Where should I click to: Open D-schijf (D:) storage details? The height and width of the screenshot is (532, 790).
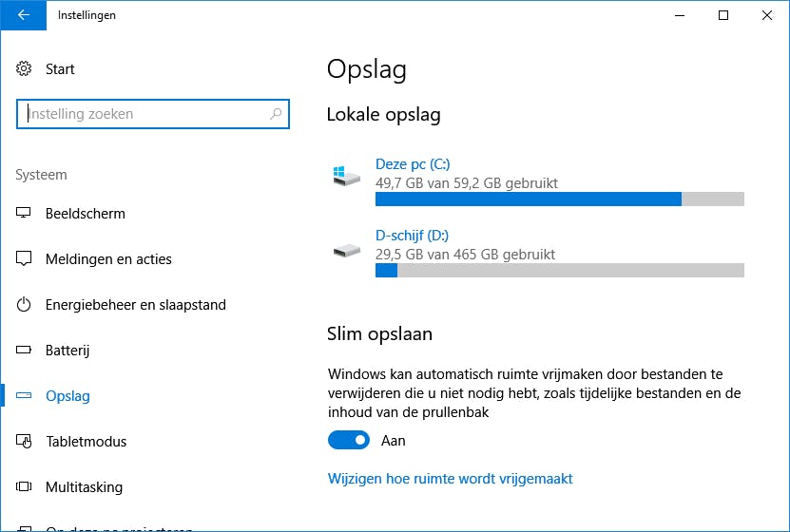tap(412, 236)
